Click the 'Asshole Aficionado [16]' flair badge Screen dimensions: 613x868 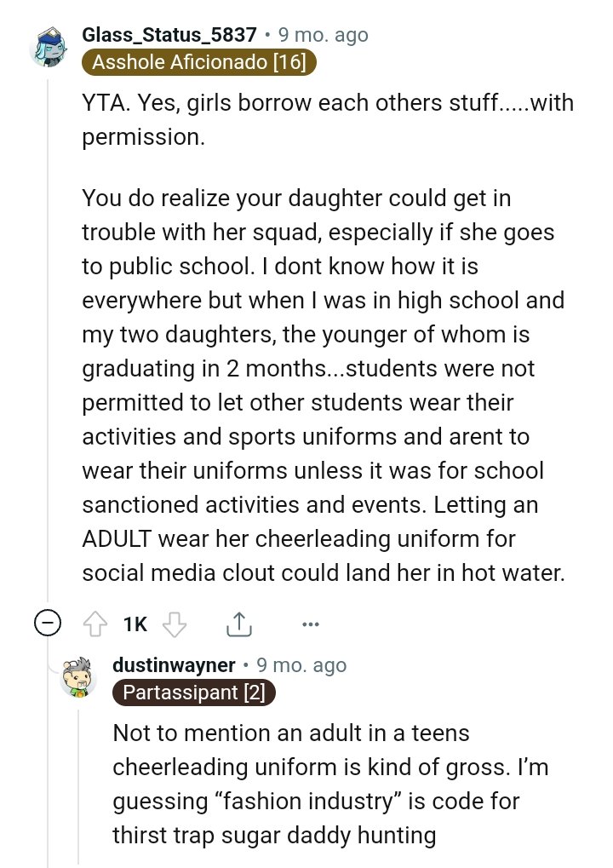point(198,62)
